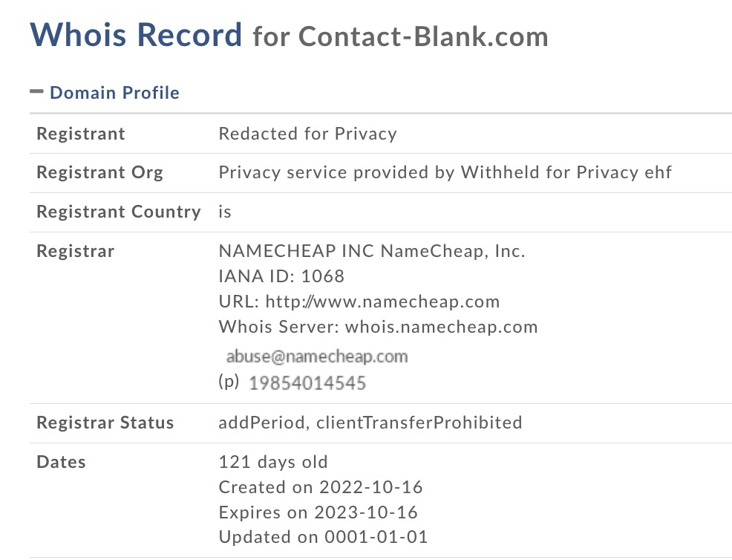Click the Registrant Country value 'is'

click(x=225, y=212)
